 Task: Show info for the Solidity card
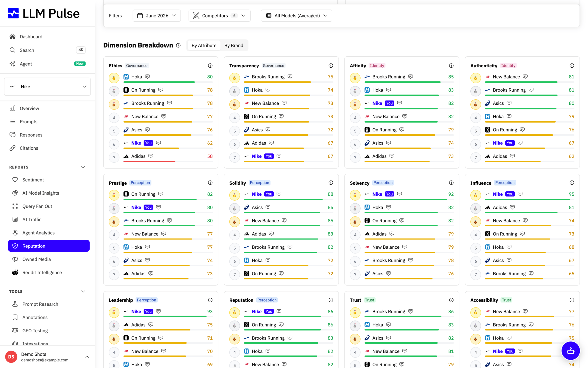click(331, 183)
